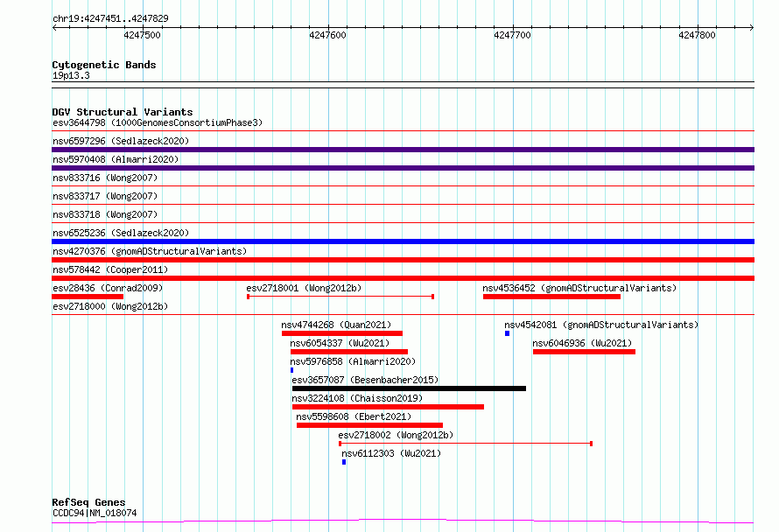Viewport: 779px width, 532px height.
Task: Click the nsv4744268 (Quan2021) label
Action: 336,325
